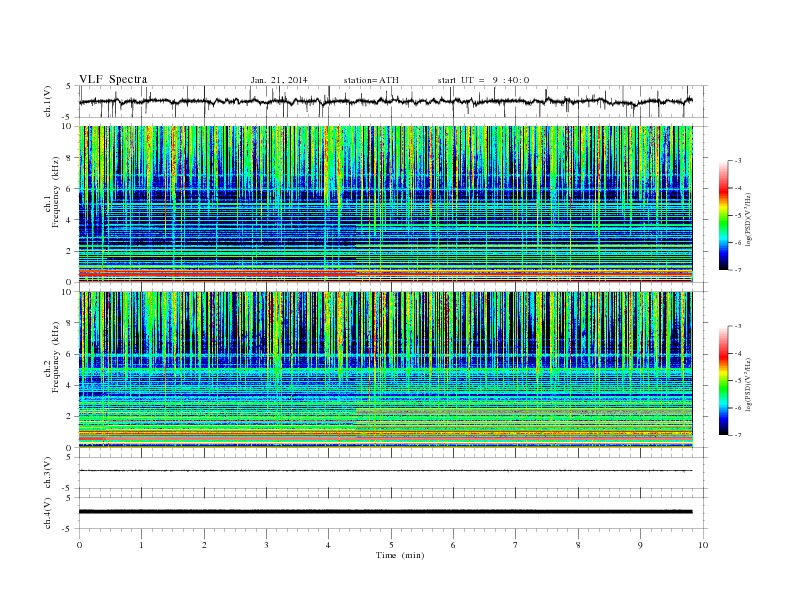Click the "10" time axis tick label

tap(703, 545)
